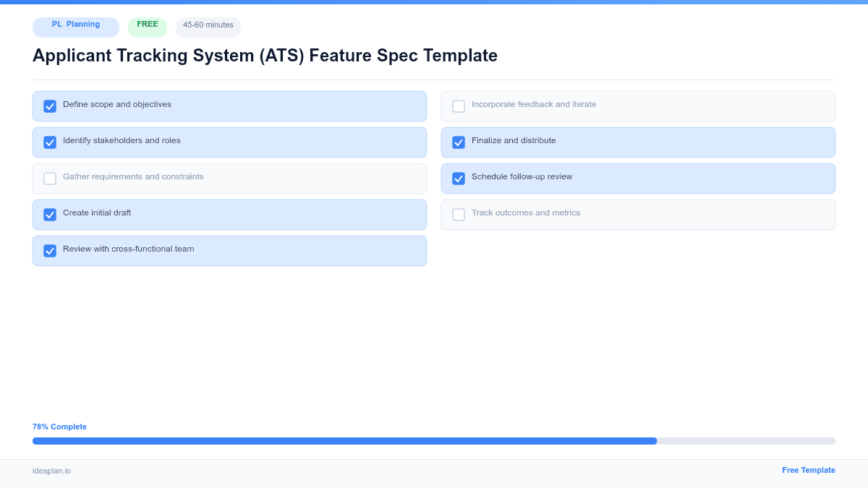The image size is (868, 488).
Task: Uncheck Schedule follow-up review
Action: point(459,178)
